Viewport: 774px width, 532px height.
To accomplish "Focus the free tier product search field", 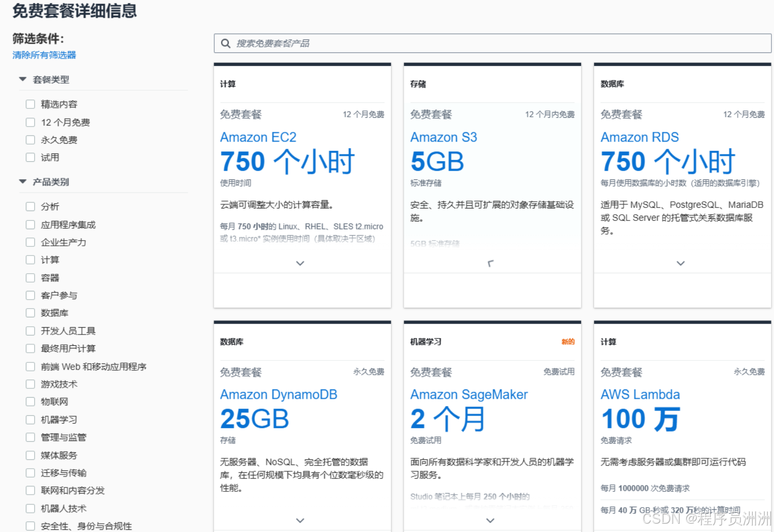I will [492, 44].
